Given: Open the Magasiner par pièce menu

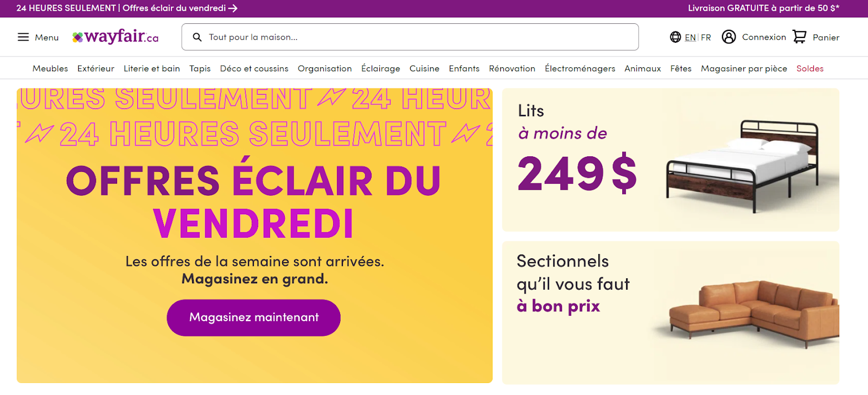Looking at the screenshot, I should (x=744, y=68).
